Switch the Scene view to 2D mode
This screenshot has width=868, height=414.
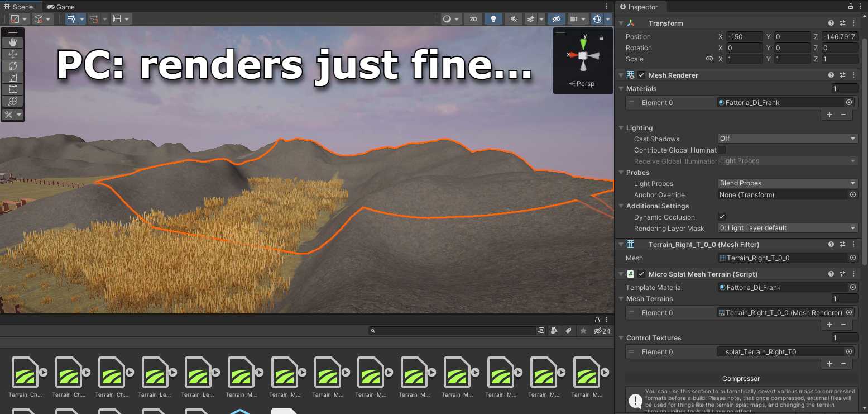click(x=473, y=18)
